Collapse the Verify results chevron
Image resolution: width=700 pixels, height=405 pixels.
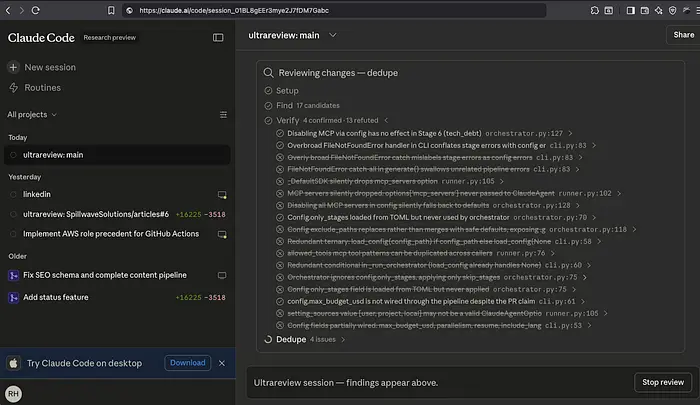pos(386,121)
